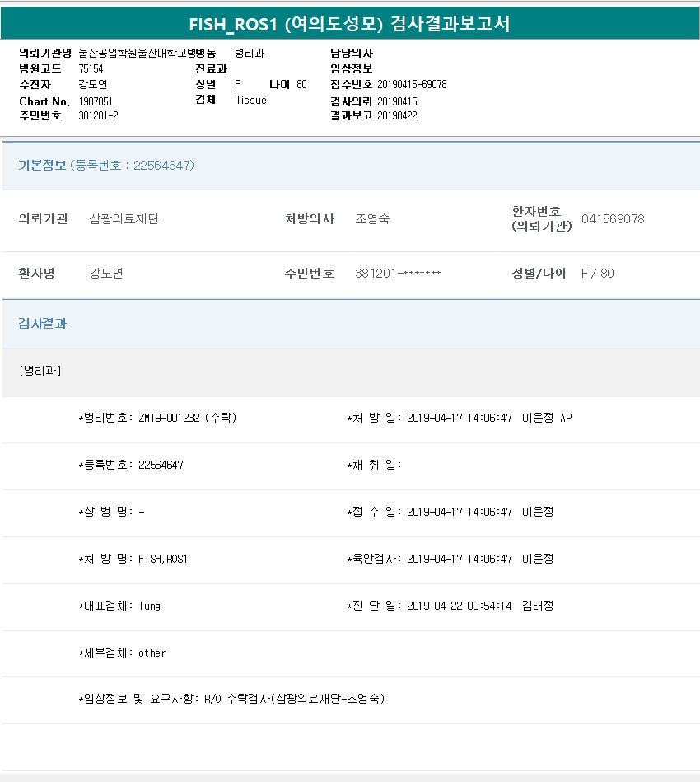Click the 병리번호 ZM19-001232 entry
Image resolution: width=700 pixels, height=782 pixels.
pos(157,418)
